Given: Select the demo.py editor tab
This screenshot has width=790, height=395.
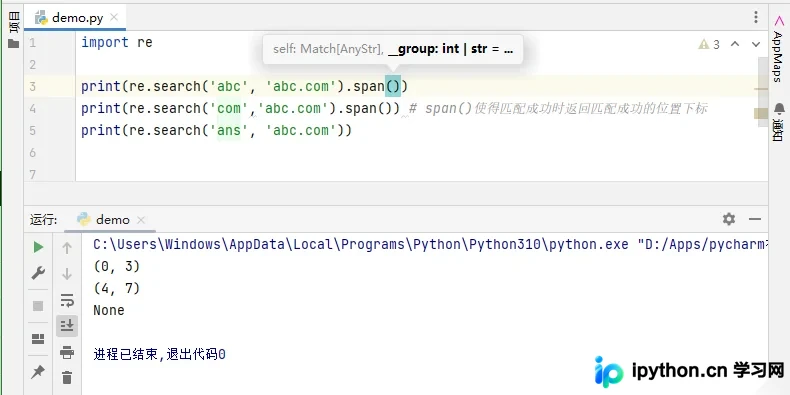Looking at the screenshot, I should (75, 18).
